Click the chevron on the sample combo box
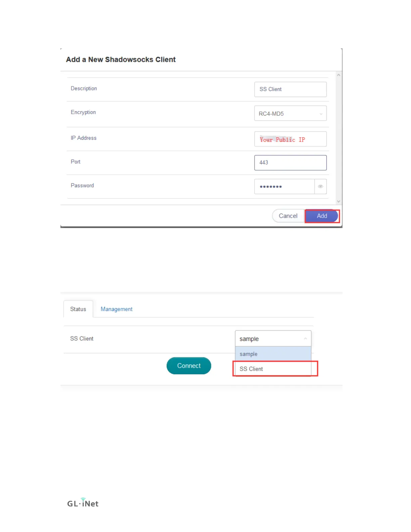The width and height of the screenshot is (411, 532). click(x=305, y=339)
